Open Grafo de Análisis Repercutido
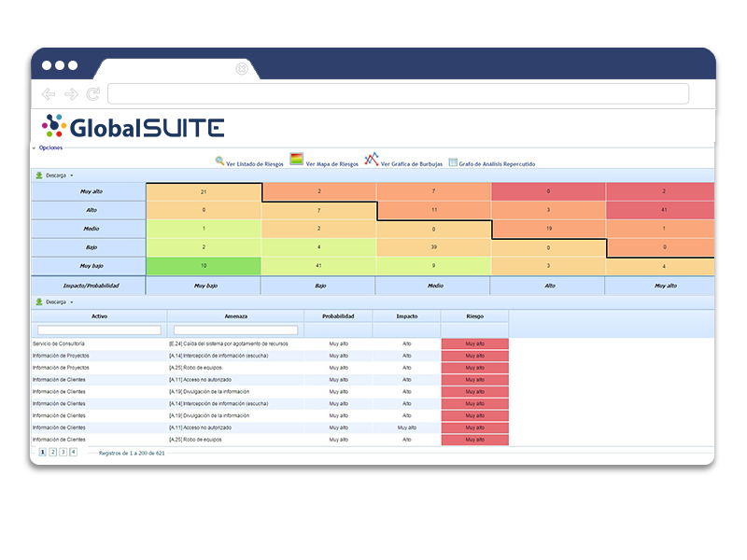Screen dimensions: 747x560 pos(495,161)
